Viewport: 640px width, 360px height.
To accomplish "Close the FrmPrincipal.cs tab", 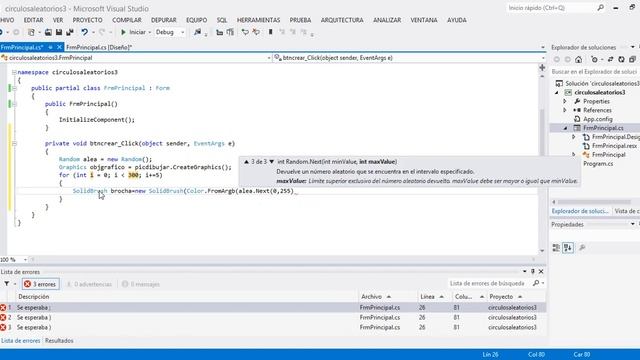I will tap(59, 47).
